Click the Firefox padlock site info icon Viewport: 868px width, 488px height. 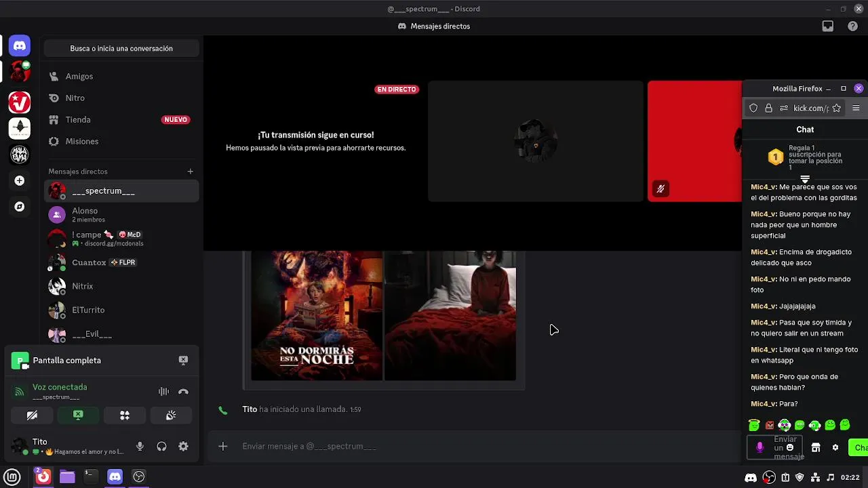(768, 108)
